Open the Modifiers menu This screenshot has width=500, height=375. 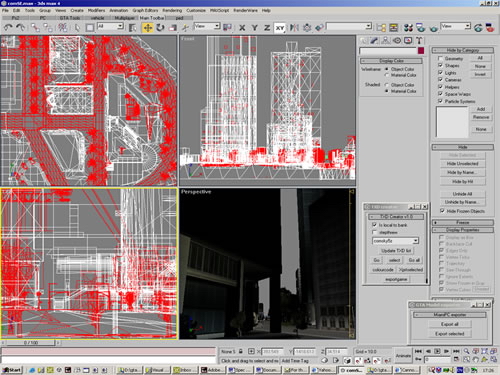tap(96, 11)
